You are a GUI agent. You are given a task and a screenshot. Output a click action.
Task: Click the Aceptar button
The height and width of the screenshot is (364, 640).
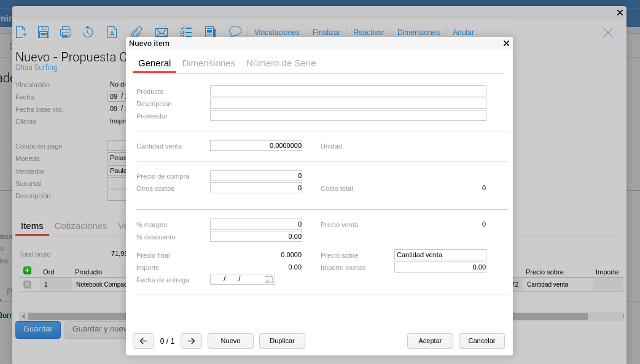pos(430,341)
